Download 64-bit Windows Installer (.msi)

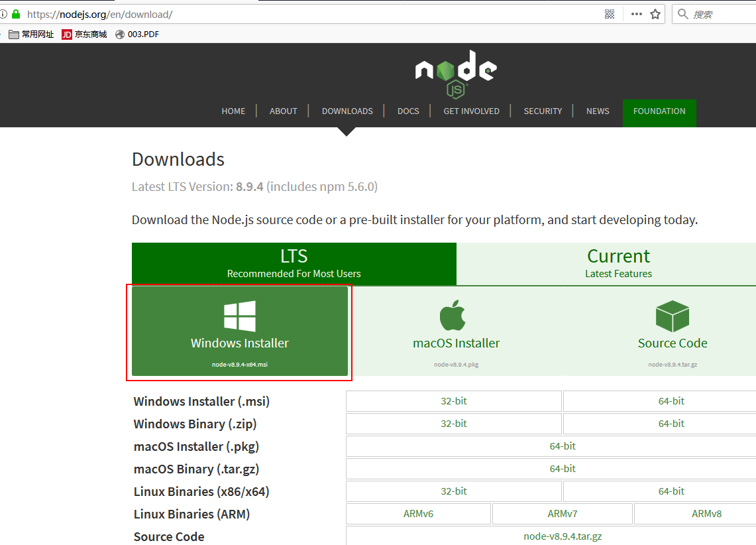[659, 401]
